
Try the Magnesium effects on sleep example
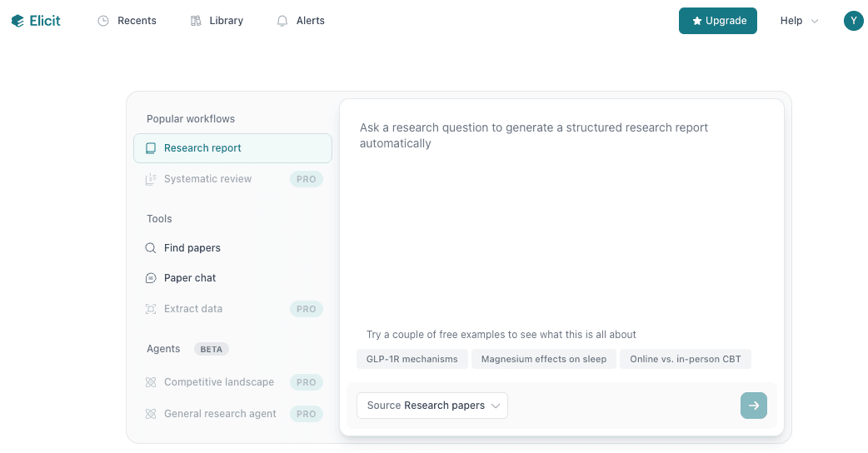544,359
